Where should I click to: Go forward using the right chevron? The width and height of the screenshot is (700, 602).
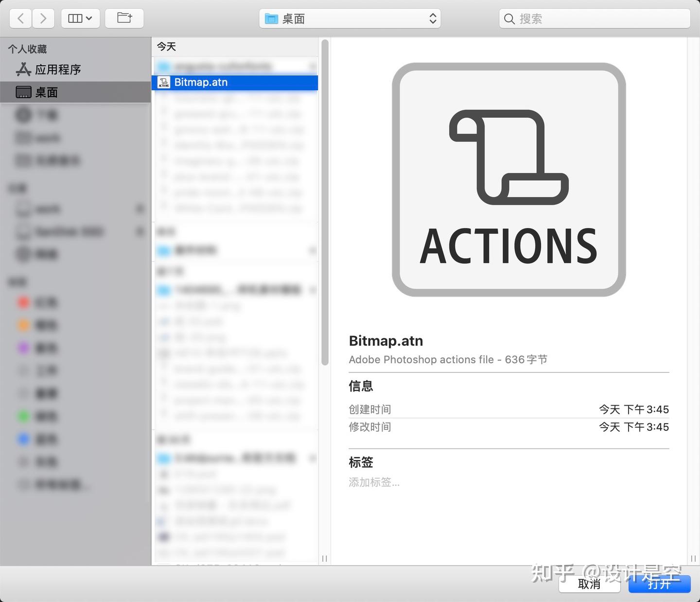[44, 18]
